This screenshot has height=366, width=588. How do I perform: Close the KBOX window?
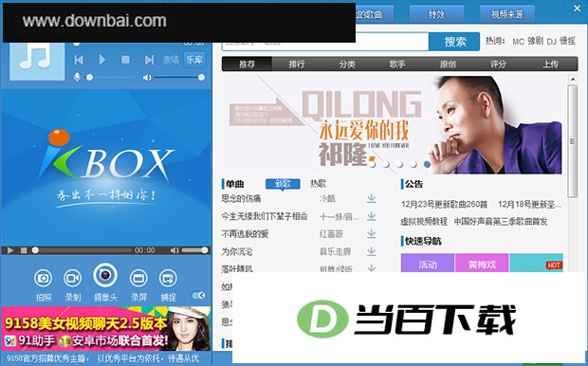point(577,9)
